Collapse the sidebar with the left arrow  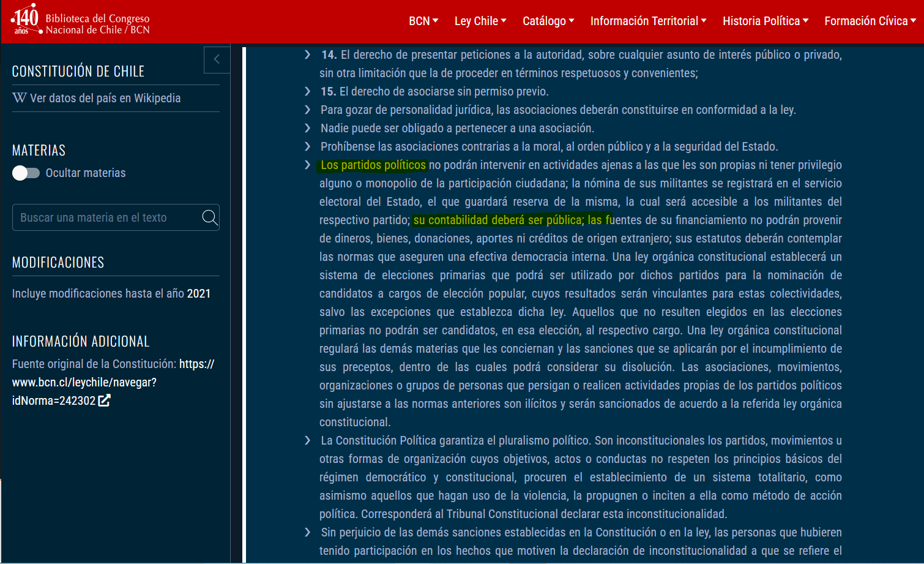coord(217,59)
